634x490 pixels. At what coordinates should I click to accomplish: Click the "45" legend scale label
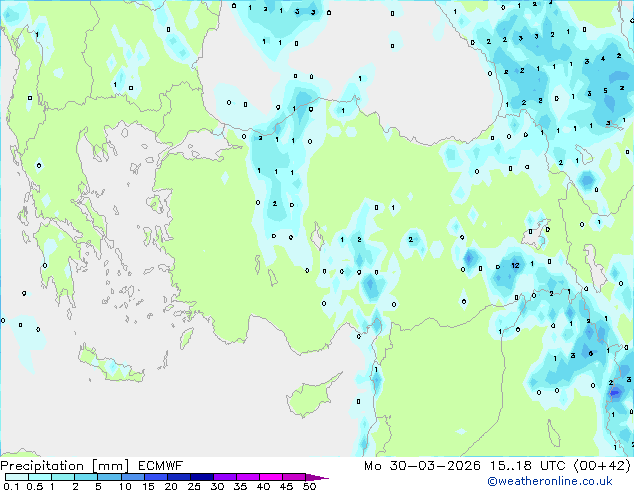point(286,486)
